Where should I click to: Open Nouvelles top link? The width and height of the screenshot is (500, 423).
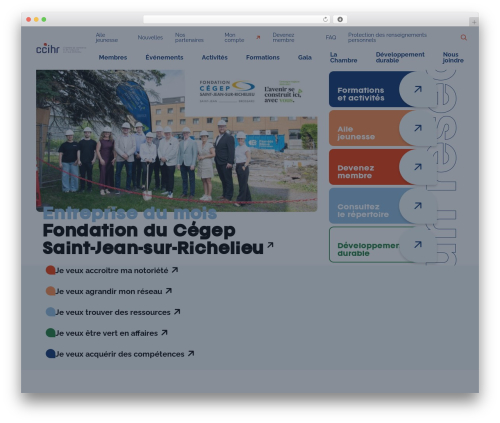pyautogui.click(x=150, y=37)
